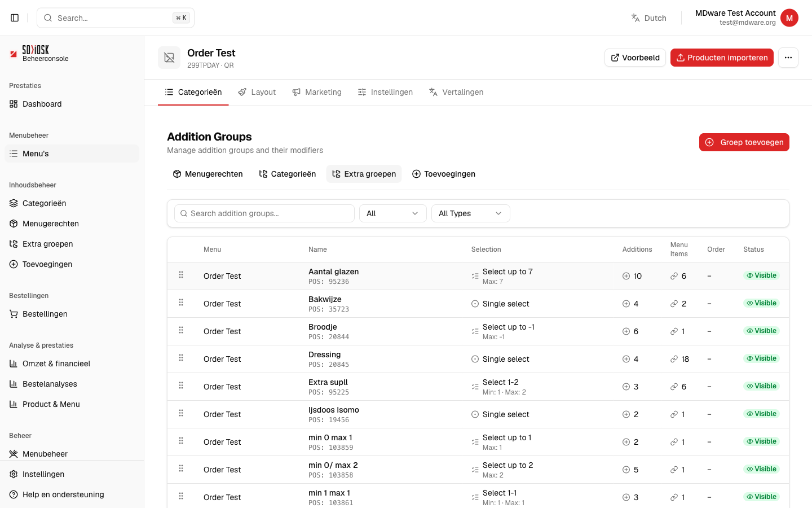Click the drag handle for Broodje row
The image size is (812, 508).
(181, 330)
